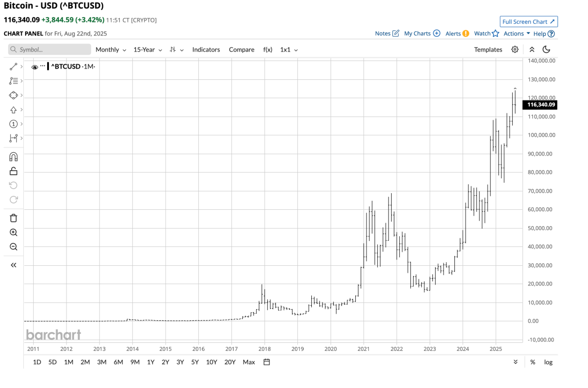Open the bar chart type dropdown
The width and height of the screenshot is (588, 388).
tap(177, 50)
